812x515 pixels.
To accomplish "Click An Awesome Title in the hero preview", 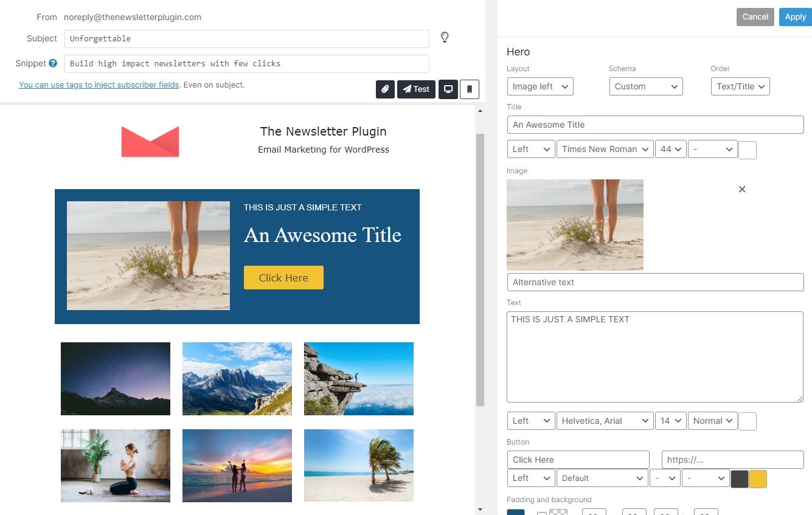I will (x=322, y=235).
